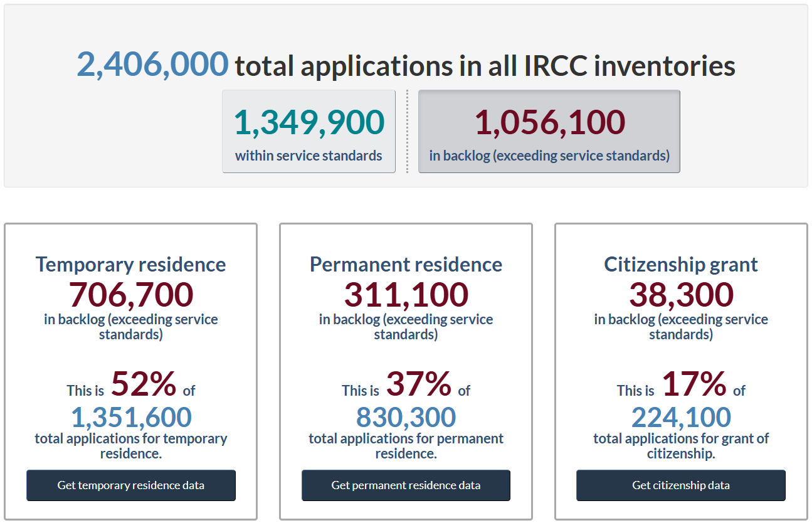812x523 pixels.
Task: Click the 311,100 backlog number
Action: click(406, 295)
